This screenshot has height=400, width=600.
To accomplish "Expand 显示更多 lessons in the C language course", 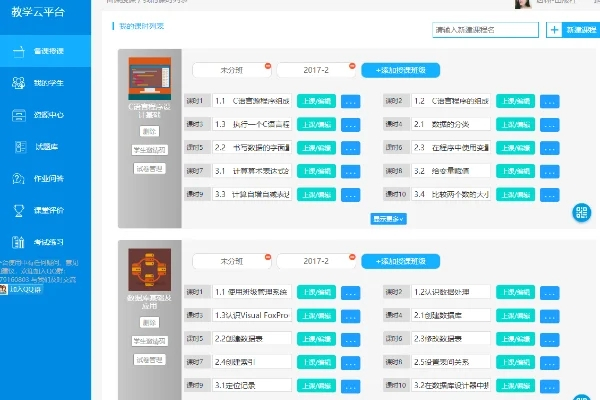I will [388, 219].
